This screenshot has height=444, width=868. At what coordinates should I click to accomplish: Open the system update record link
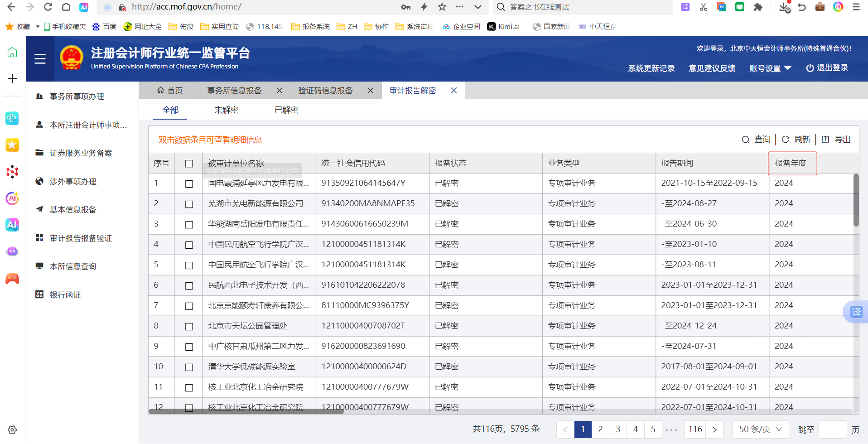tap(651, 68)
